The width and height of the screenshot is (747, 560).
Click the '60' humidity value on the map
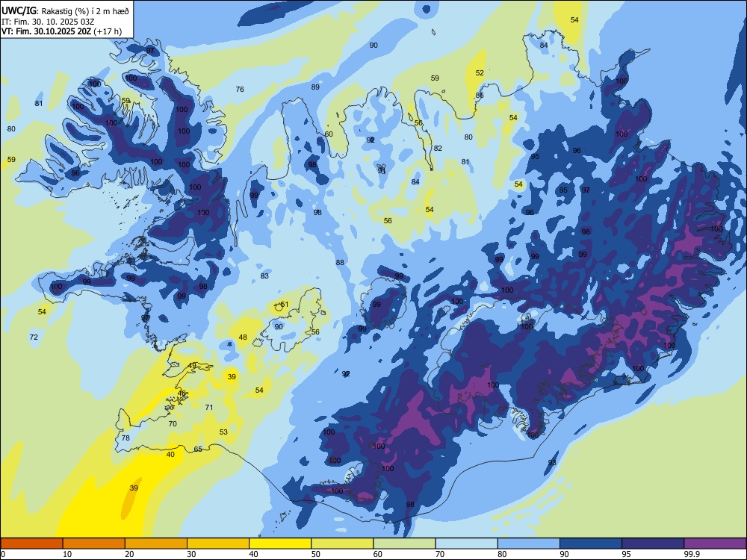[329, 134]
